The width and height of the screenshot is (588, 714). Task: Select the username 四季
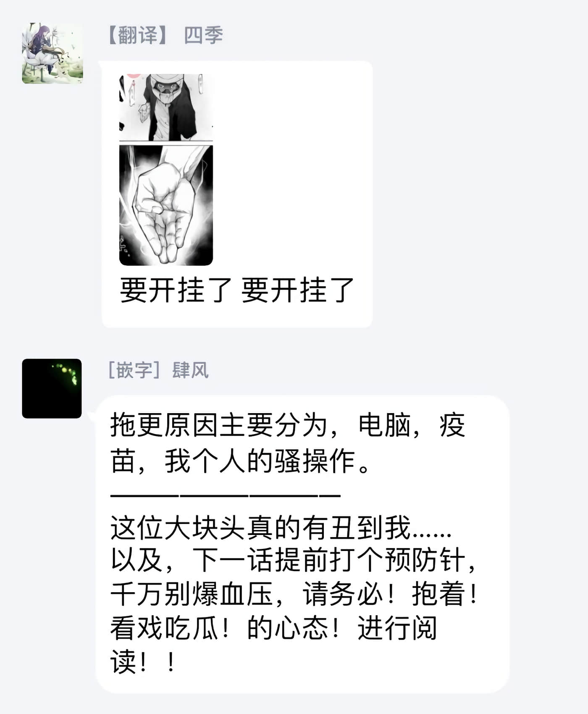(203, 35)
